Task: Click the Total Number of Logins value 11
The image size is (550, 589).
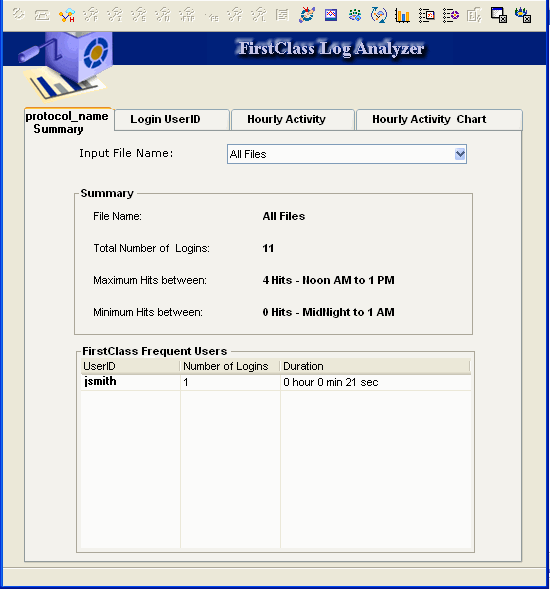Action: coord(268,248)
